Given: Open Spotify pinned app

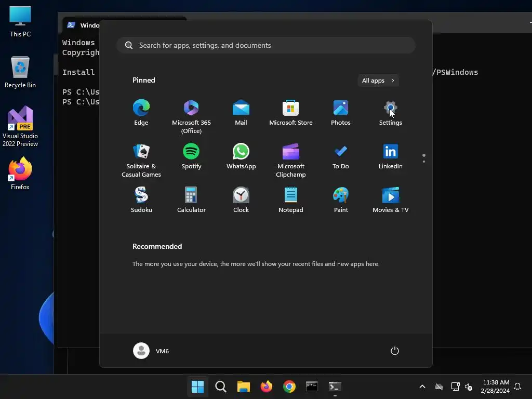Looking at the screenshot, I should point(191,157).
